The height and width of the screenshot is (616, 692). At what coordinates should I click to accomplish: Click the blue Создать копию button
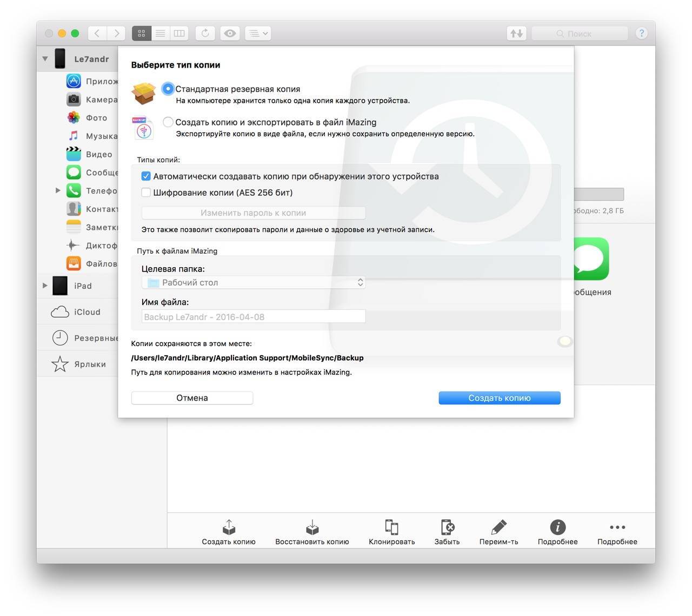pos(500,398)
